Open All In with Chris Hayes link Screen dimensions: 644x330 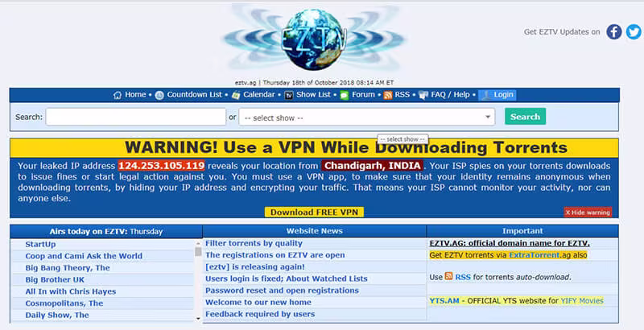[x=71, y=291]
